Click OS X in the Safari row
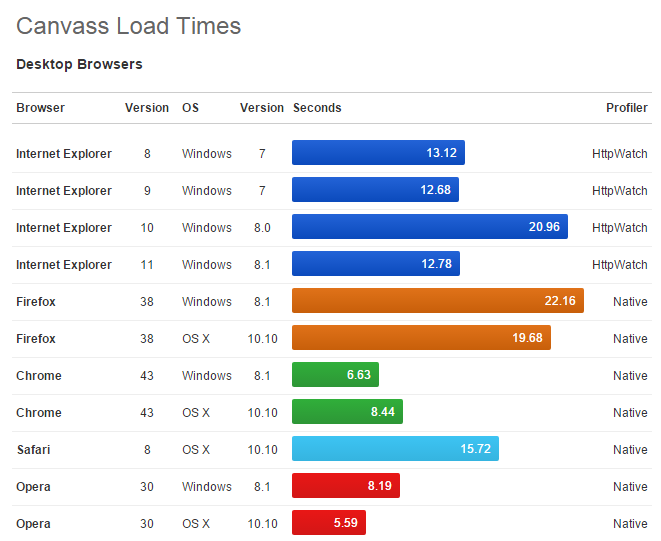 [196, 450]
